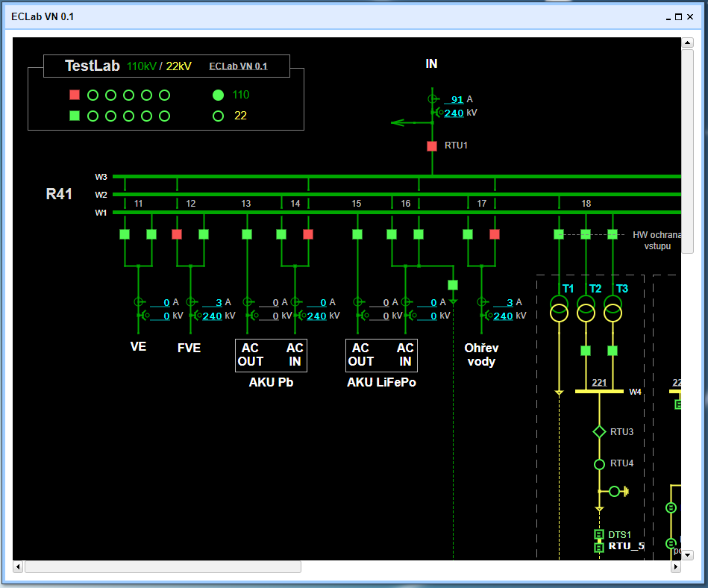Click the RTU4 circle symbol
Screen dimensions: 708x588
click(599, 464)
